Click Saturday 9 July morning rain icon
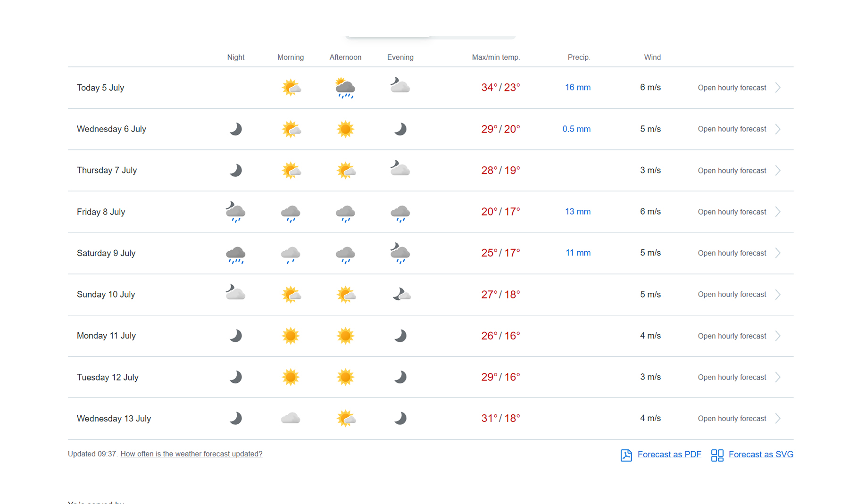Image resolution: width=849 pixels, height=504 pixels. pos(291,254)
